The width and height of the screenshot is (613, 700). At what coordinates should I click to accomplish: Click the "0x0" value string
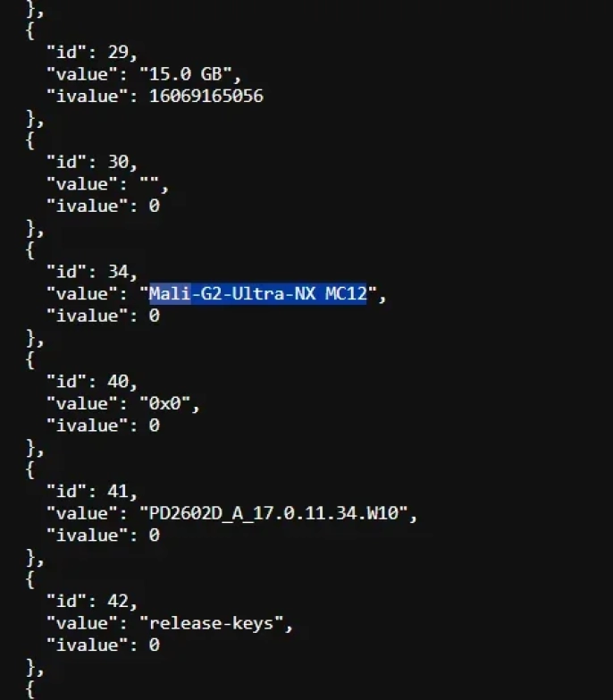tap(165, 403)
